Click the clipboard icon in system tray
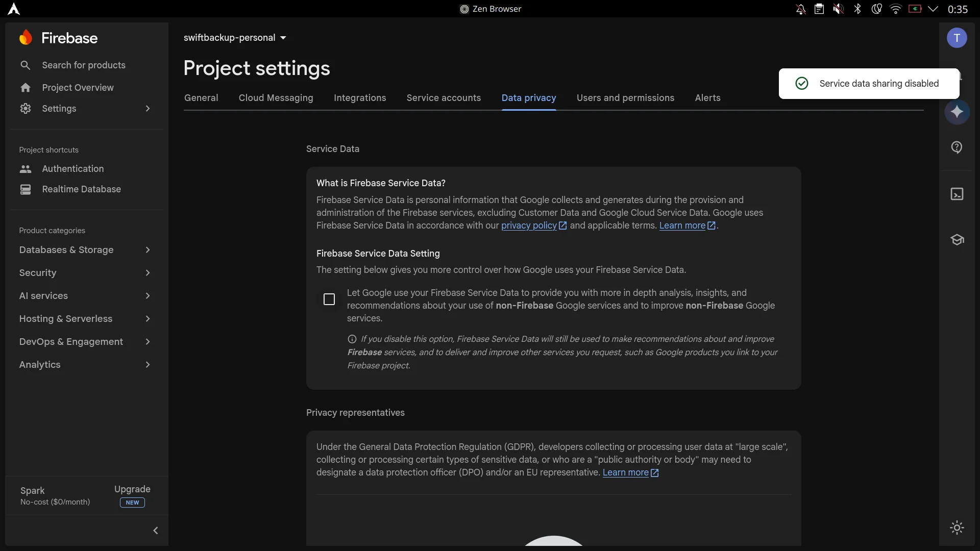The image size is (980, 551). [819, 9]
